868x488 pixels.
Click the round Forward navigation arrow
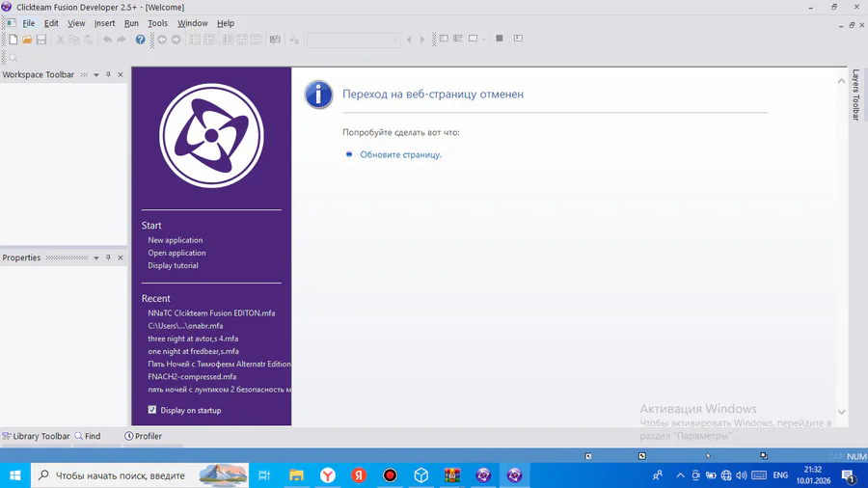pyautogui.click(x=176, y=40)
